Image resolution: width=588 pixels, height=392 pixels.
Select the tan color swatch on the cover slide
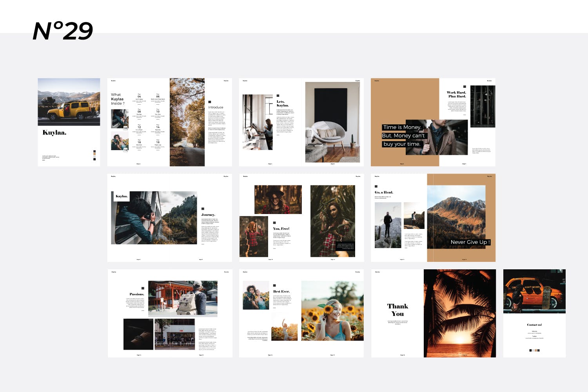94,154
